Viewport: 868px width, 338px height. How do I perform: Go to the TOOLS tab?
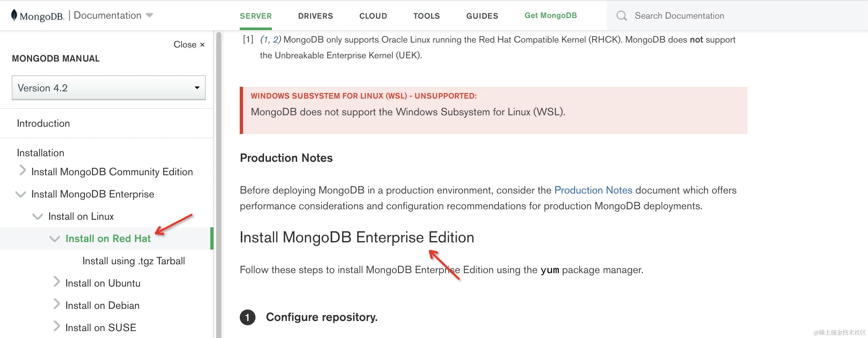click(426, 16)
